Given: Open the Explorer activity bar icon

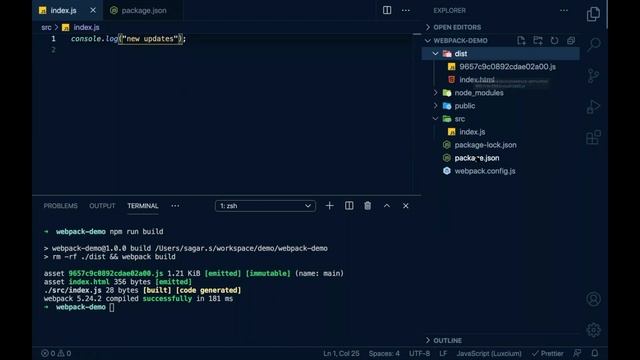Looking at the screenshot, I should point(593,14).
